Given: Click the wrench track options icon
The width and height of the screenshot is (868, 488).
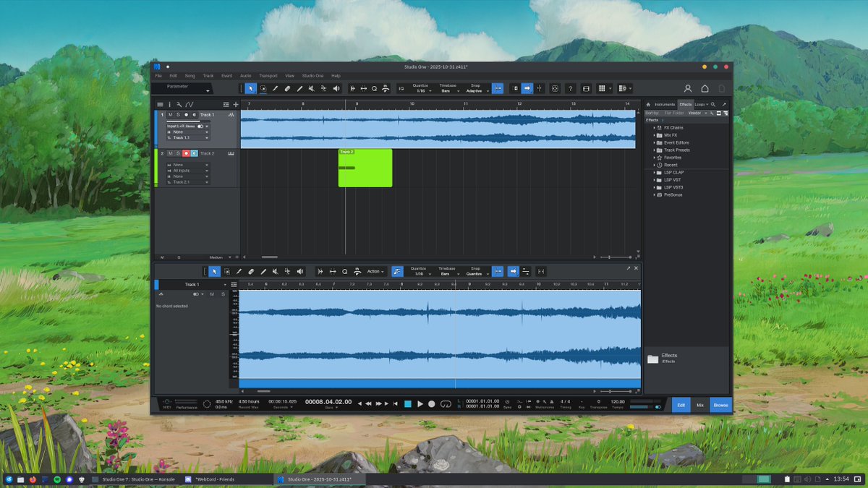Looking at the screenshot, I should [x=179, y=105].
